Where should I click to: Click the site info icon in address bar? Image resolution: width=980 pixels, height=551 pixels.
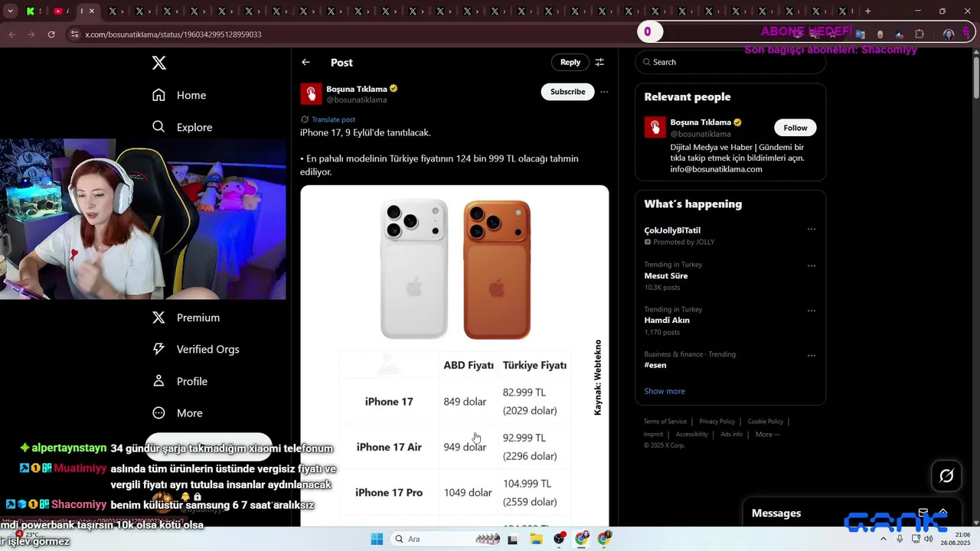[74, 34]
